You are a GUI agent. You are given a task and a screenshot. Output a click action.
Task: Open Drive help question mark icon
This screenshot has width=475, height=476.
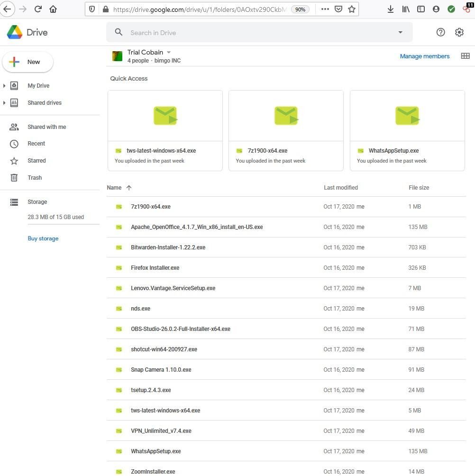[x=441, y=32]
